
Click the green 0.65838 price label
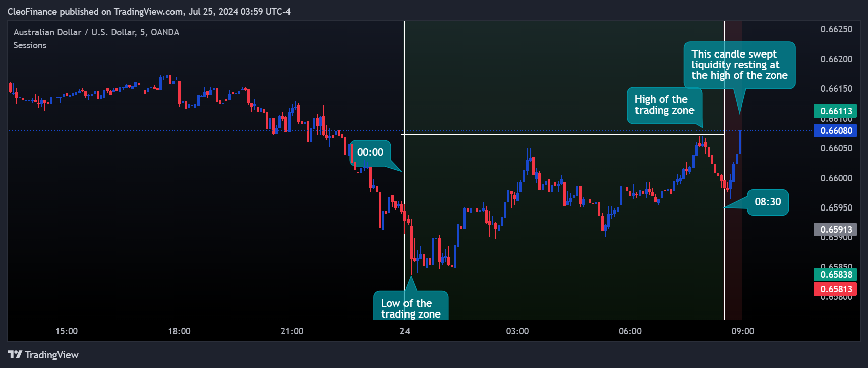836,275
